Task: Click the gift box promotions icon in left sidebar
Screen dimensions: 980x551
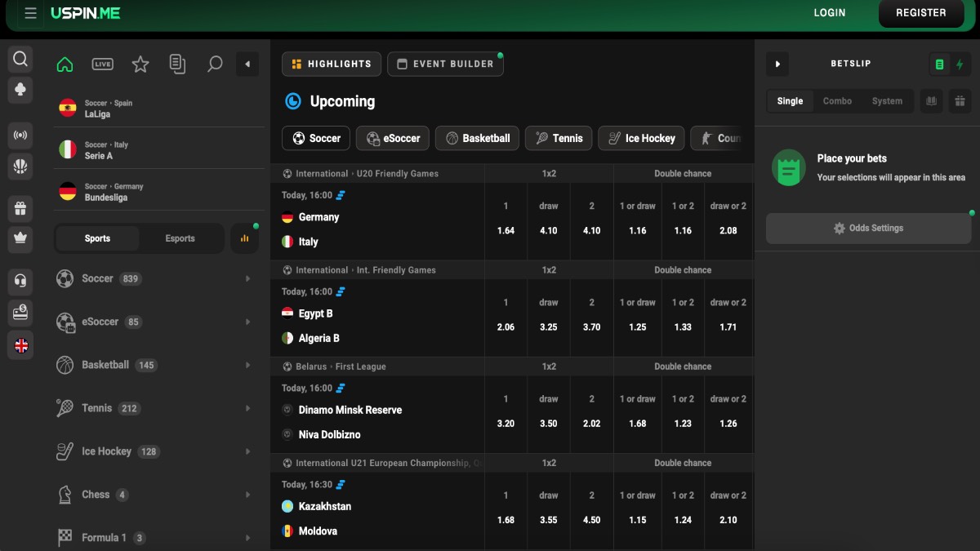Action: tap(20, 208)
